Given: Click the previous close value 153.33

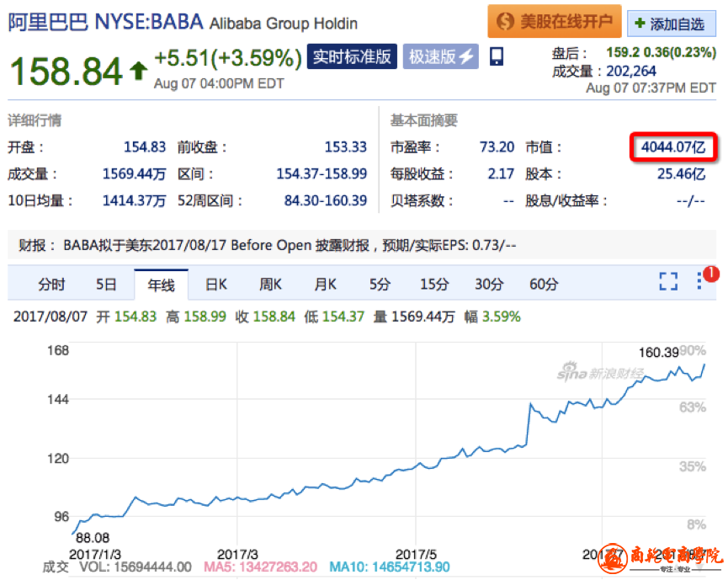Looking at the screenshot, I should (x=345, y=147).
